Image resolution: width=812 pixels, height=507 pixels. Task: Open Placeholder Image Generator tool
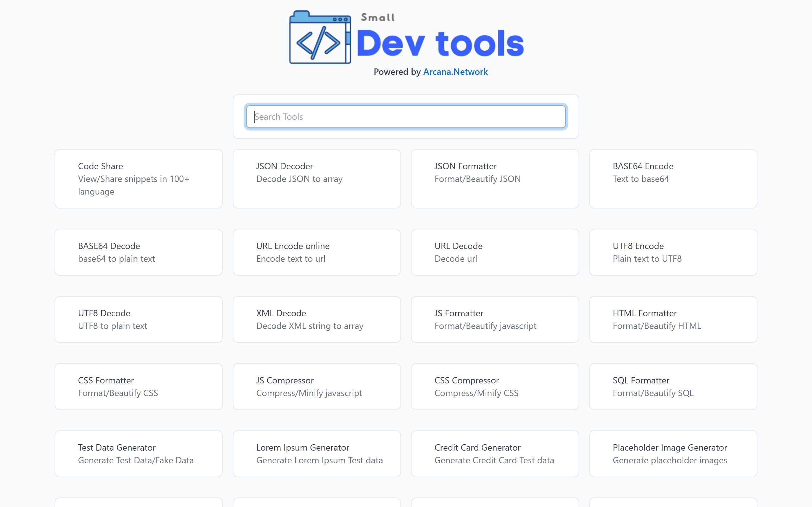(673, 453)
